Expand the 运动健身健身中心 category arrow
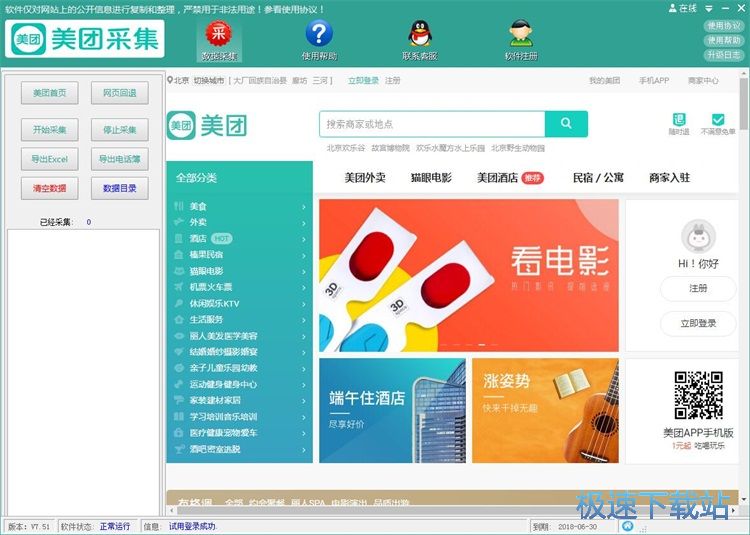 point(304,385)
